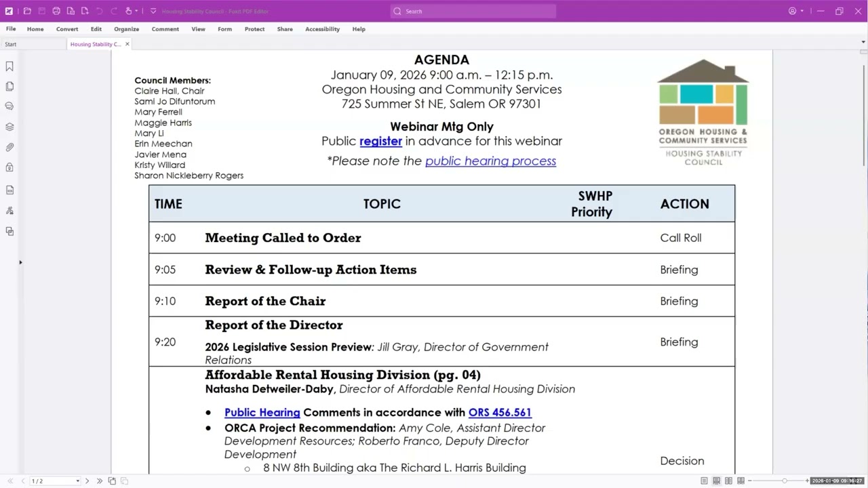Open the Bookmarks panel in sidebar
The height and width of the screenshot is (488, 868).
(9, 66)
